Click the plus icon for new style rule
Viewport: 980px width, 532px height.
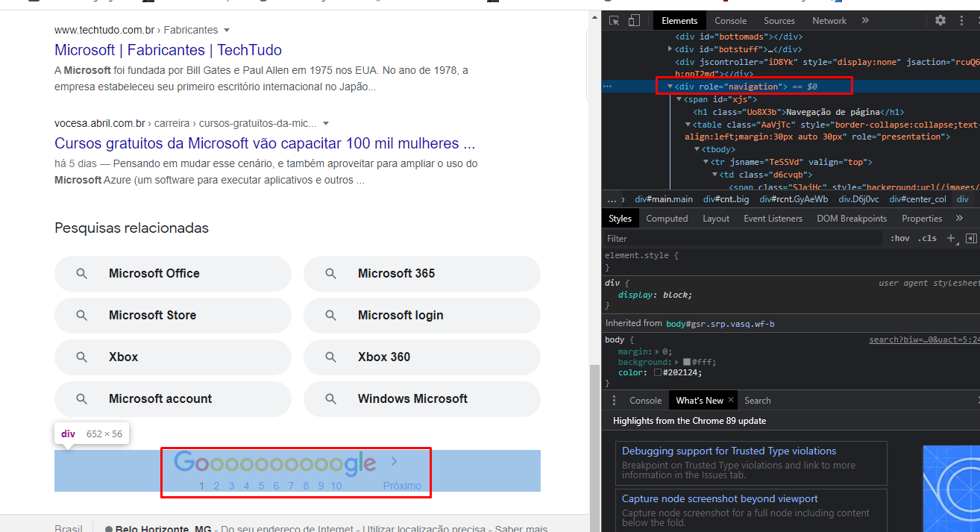[x=951, y=239]
